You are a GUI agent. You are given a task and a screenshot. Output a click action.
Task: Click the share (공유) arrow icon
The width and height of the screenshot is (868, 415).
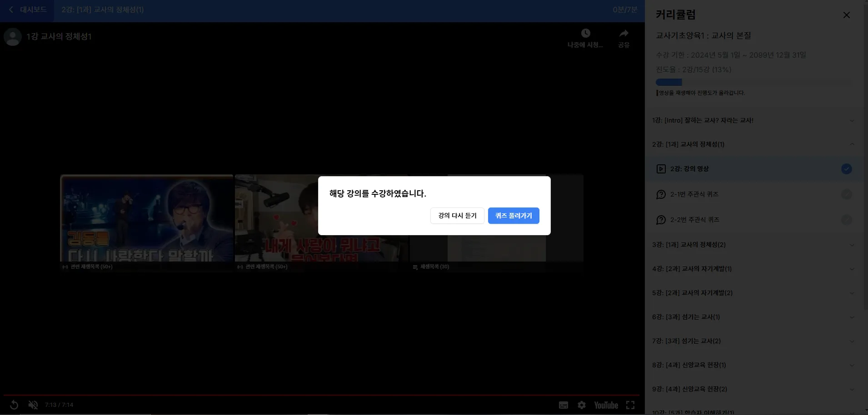[624, 33]
